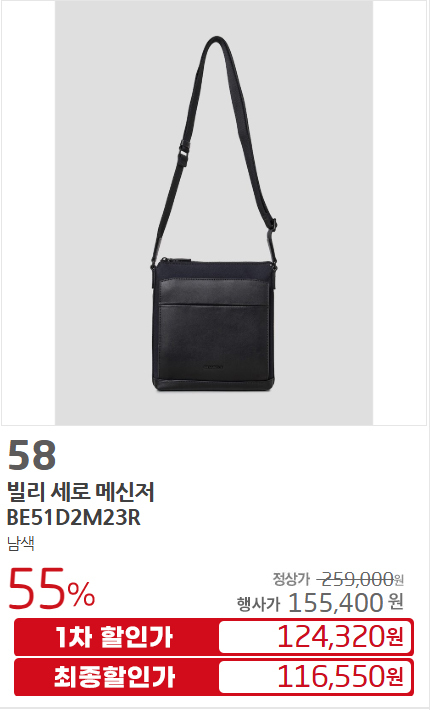The width and height of the screenshot is (430, 710).
Task: Click the 155,400 원 event price
Action: [345, 603]
